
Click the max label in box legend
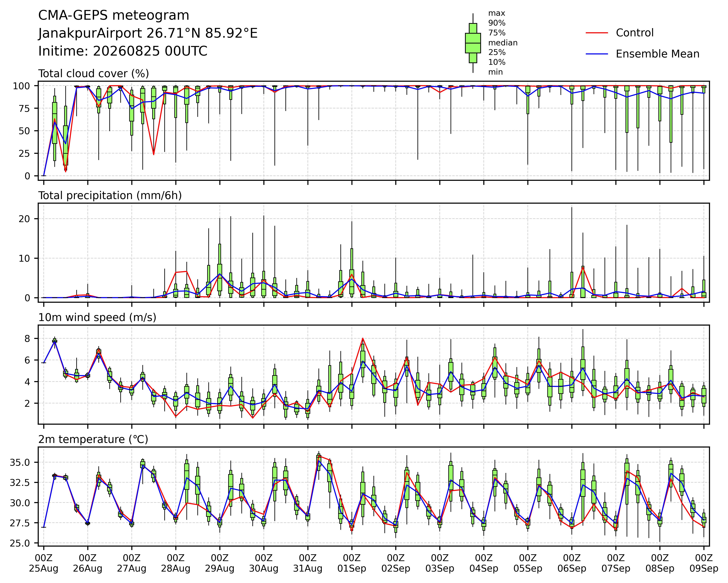(497, 13)
